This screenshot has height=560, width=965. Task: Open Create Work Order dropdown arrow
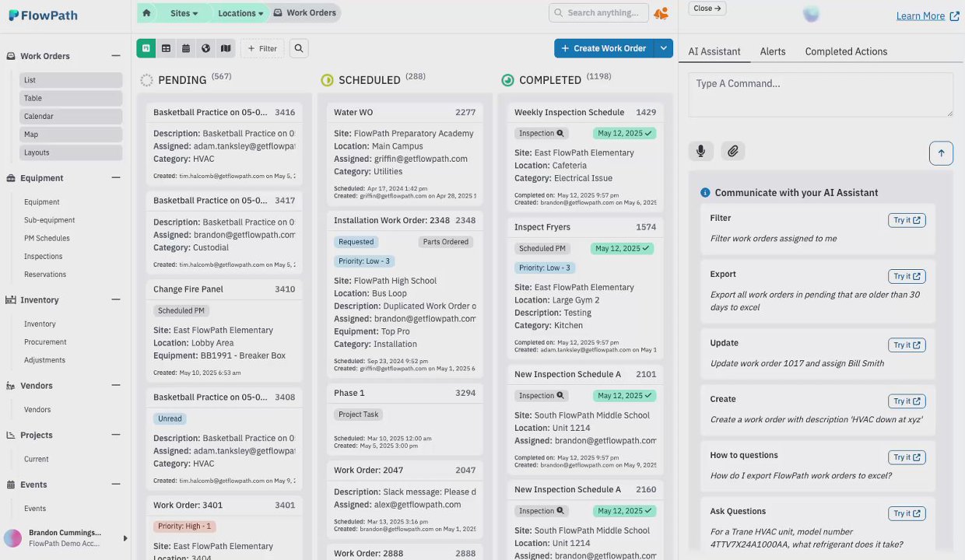(664, 48)
